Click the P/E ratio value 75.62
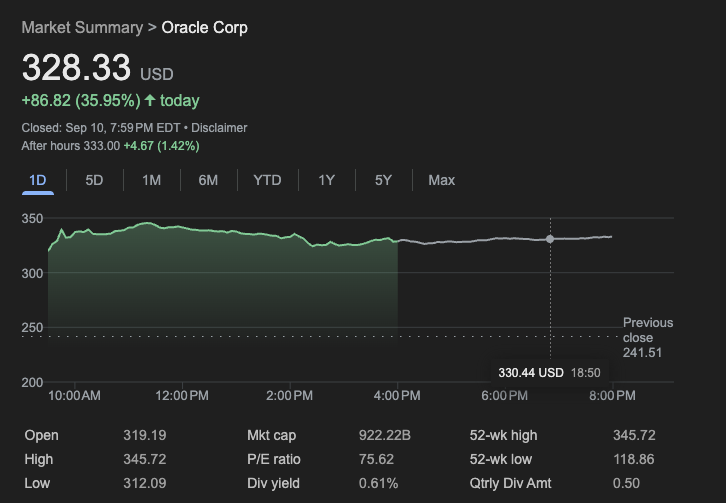 point(376,459)
